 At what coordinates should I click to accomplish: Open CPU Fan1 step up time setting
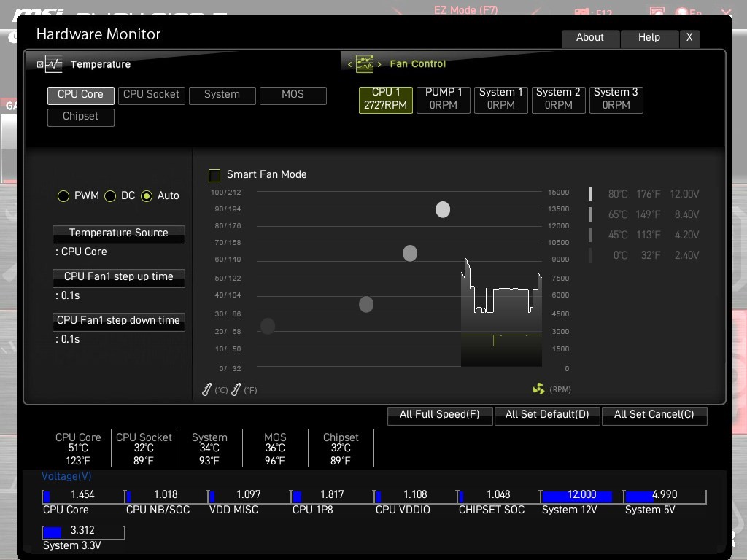coord(119,277)
